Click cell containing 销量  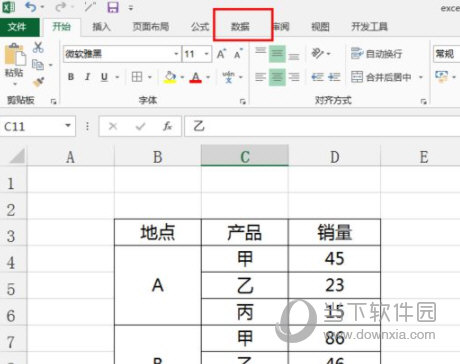coord(335,232)
